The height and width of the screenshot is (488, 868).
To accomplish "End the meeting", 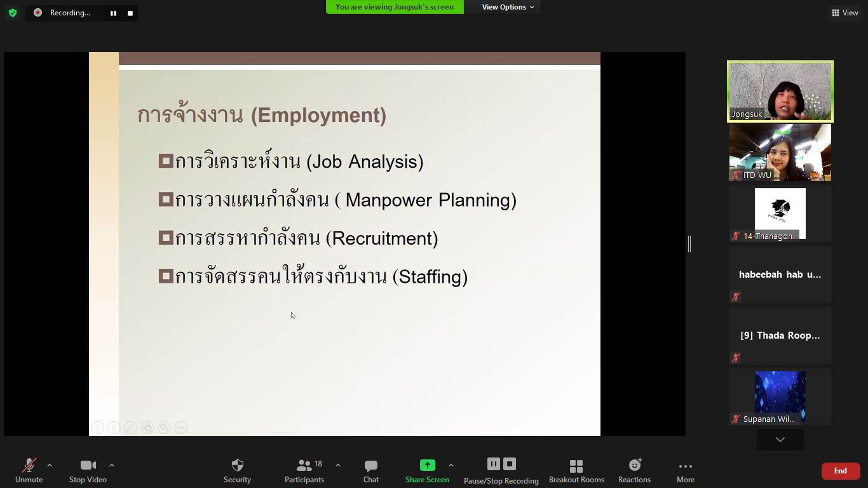I will click(x=840, y=471).
